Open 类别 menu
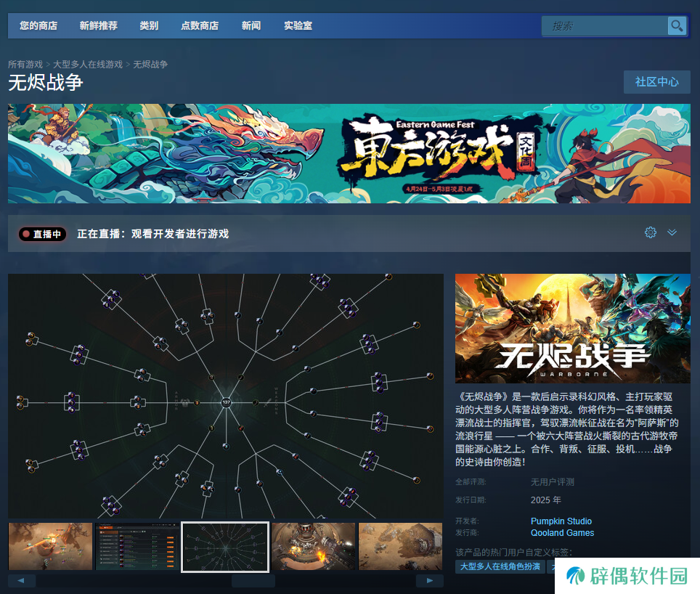700x594 pixels. (x=149, y=25)
